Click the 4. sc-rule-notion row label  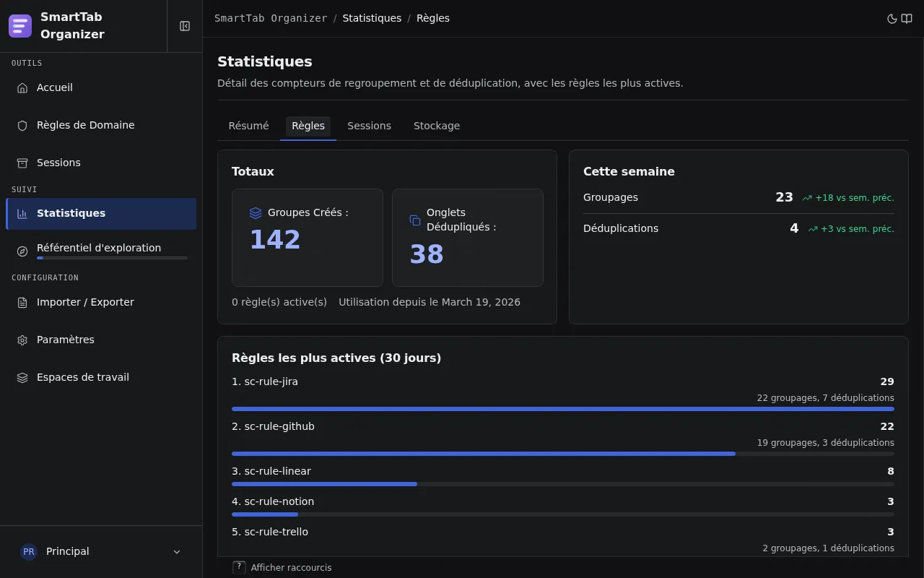click(273, 502)
